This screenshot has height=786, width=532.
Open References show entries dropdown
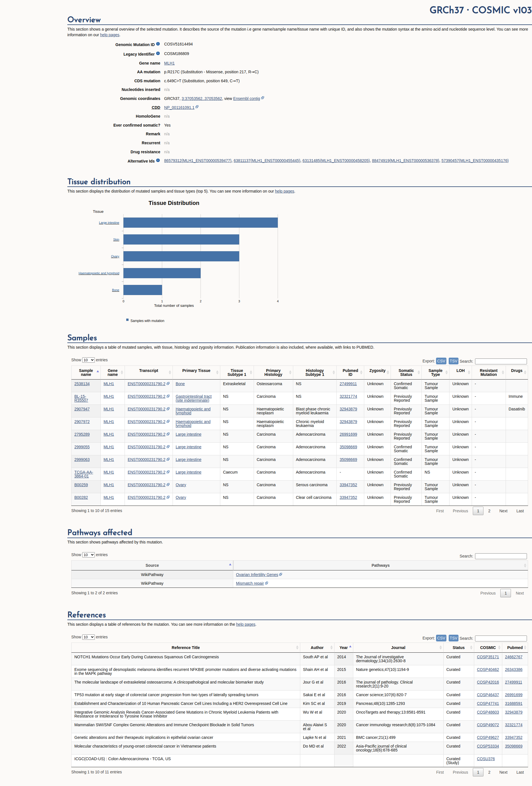coord(88,637)
